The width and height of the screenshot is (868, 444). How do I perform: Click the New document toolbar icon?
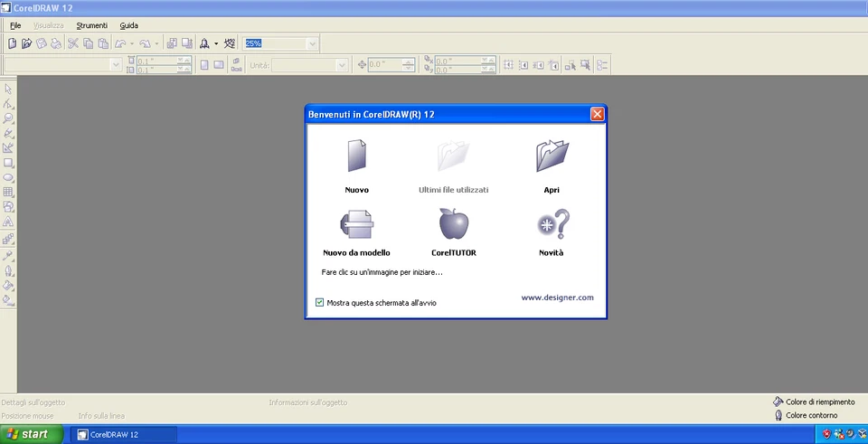point(12,43)
